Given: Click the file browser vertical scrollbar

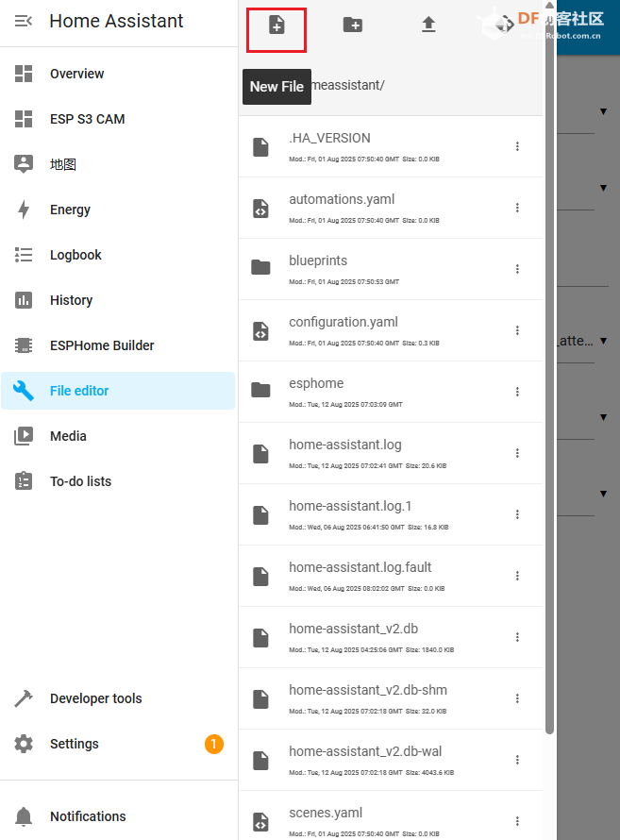Looking at the screenshot, I should [549, 375].
